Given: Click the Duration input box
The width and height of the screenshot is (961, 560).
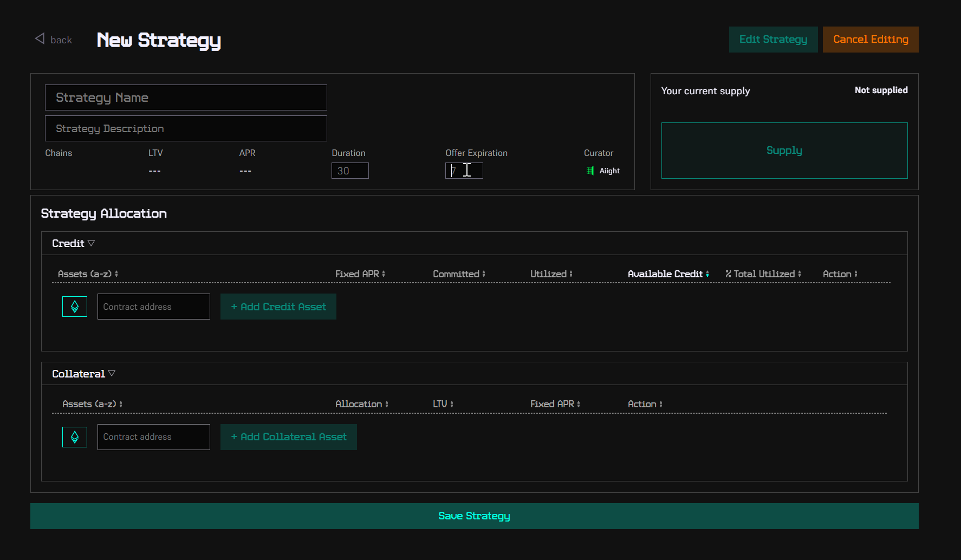Looking at the screenshot, I should (x=350, y=171).
